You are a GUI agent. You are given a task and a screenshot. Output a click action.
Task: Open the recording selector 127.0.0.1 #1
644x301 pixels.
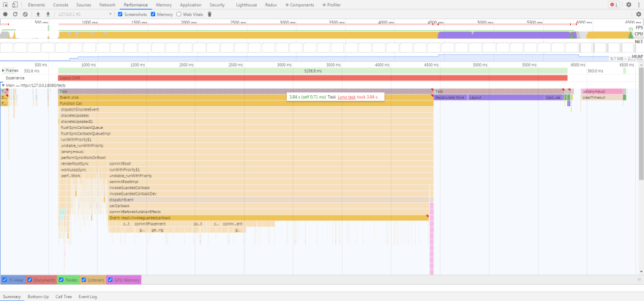pos(85,15)
